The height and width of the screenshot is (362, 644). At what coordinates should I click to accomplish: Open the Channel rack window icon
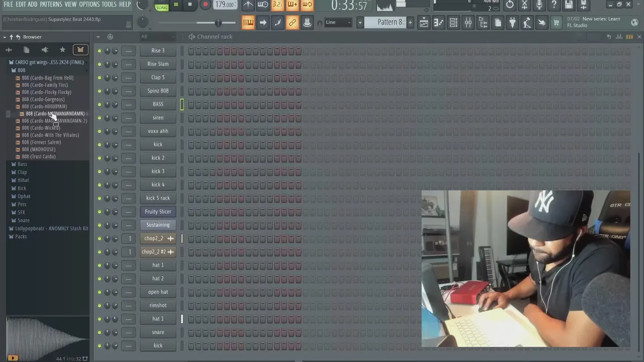click(453, 23)
